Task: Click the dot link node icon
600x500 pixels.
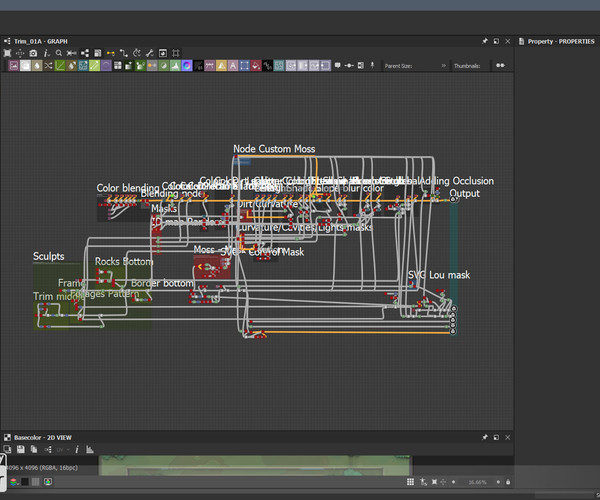Action: 349,65
